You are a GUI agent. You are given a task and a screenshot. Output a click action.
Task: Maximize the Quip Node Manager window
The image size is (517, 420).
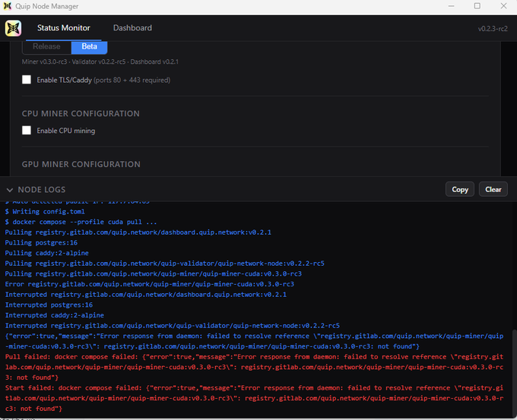(x=477, y=6)
